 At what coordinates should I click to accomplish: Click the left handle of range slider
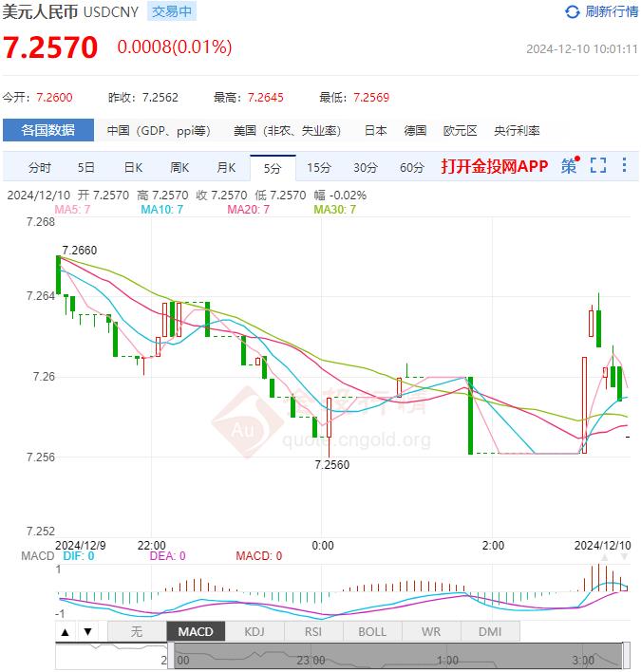click(x=171, y=656)
